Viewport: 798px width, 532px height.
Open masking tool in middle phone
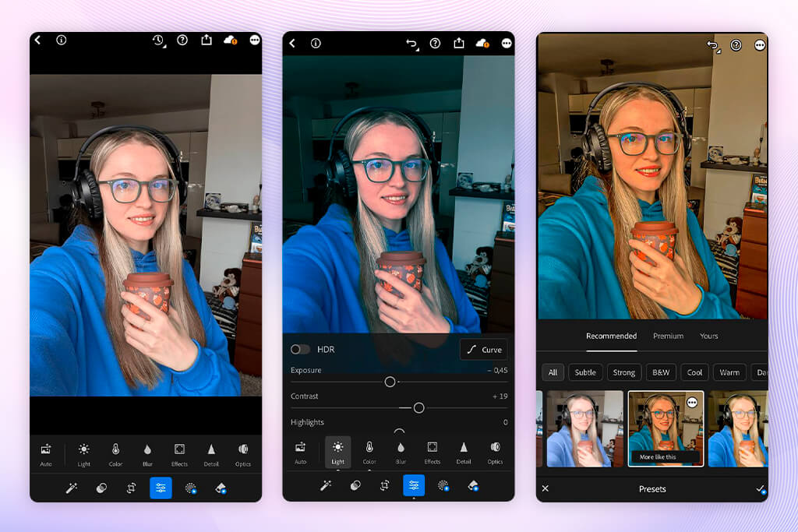[443, 486]
